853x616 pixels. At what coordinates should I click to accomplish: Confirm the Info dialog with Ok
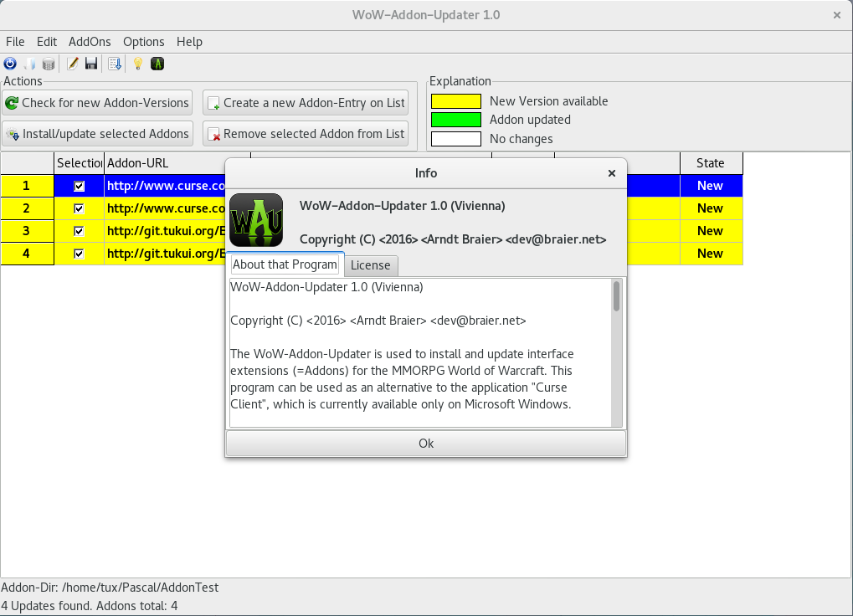coord(426,443)
